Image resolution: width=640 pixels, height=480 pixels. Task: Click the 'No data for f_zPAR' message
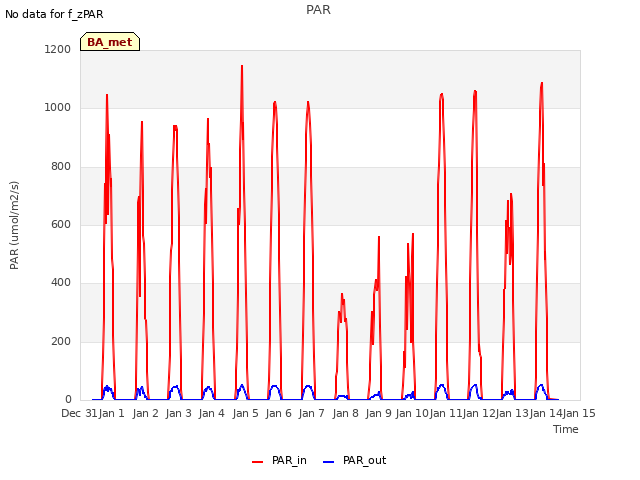(54, 14)
